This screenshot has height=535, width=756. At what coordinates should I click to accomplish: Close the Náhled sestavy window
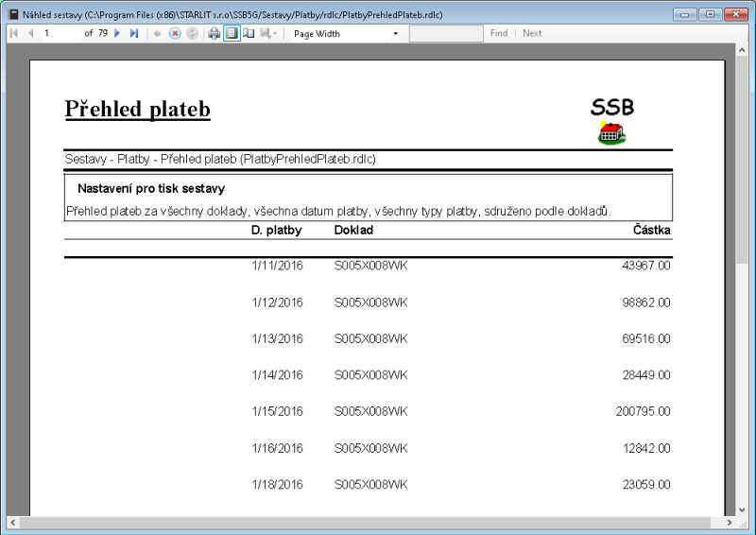coord(736,14)
